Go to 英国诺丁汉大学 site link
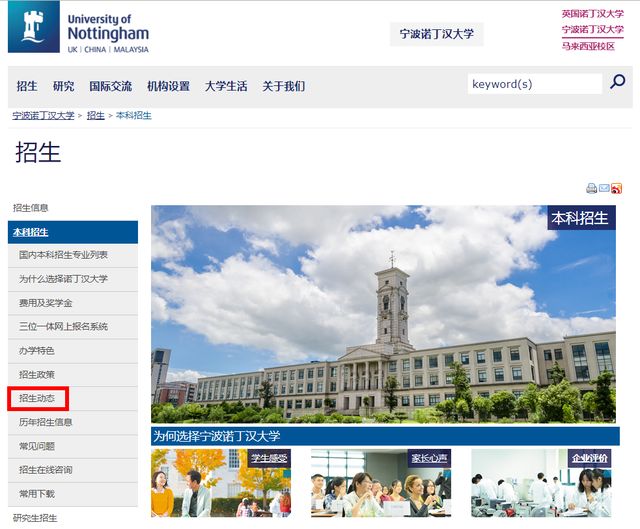 pos(593,14)
